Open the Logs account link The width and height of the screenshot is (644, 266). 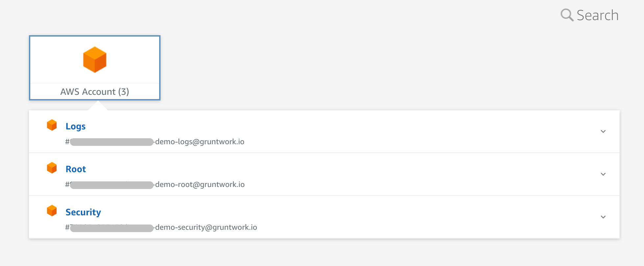click(x=75, y=126)
